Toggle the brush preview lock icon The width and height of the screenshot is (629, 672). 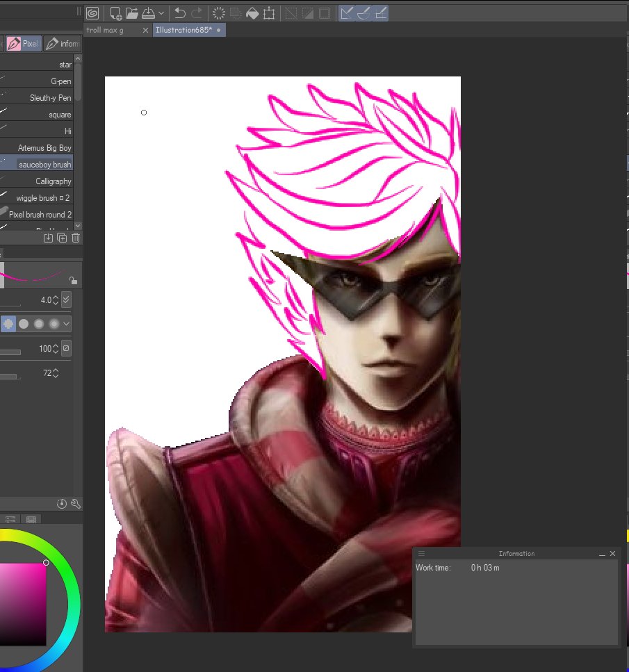click(x=73, y=281)
